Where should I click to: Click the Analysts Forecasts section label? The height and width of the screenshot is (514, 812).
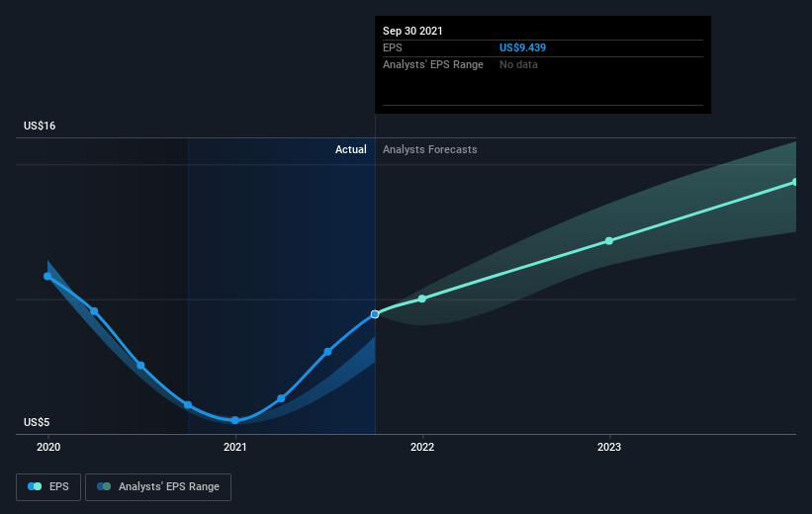click(x=430, y=149)
